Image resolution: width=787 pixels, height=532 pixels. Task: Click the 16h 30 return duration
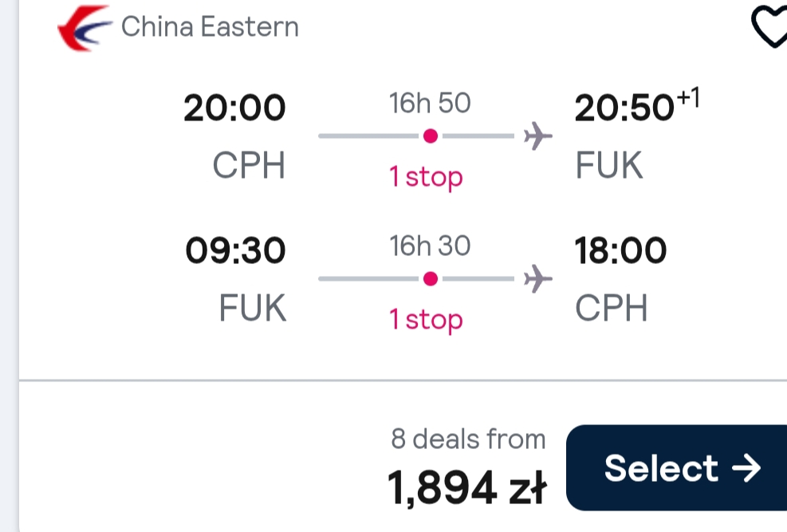click(430, 246)
